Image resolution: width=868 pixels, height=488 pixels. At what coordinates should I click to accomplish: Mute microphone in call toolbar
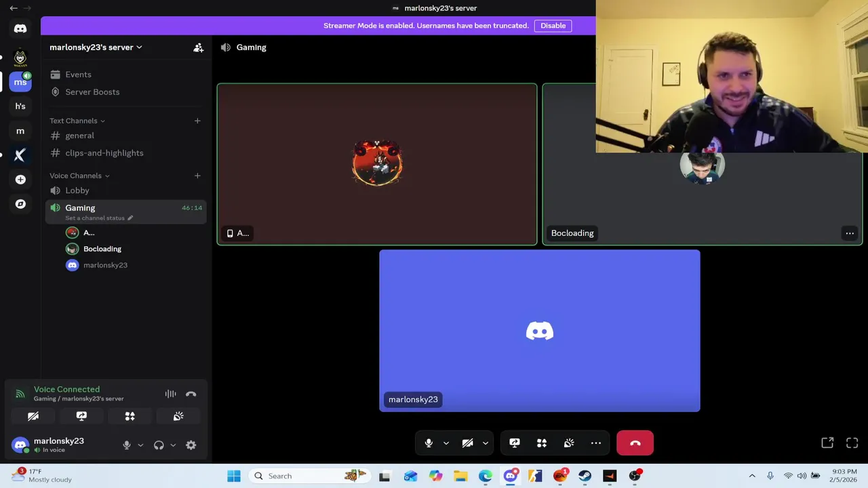point(429,443)
